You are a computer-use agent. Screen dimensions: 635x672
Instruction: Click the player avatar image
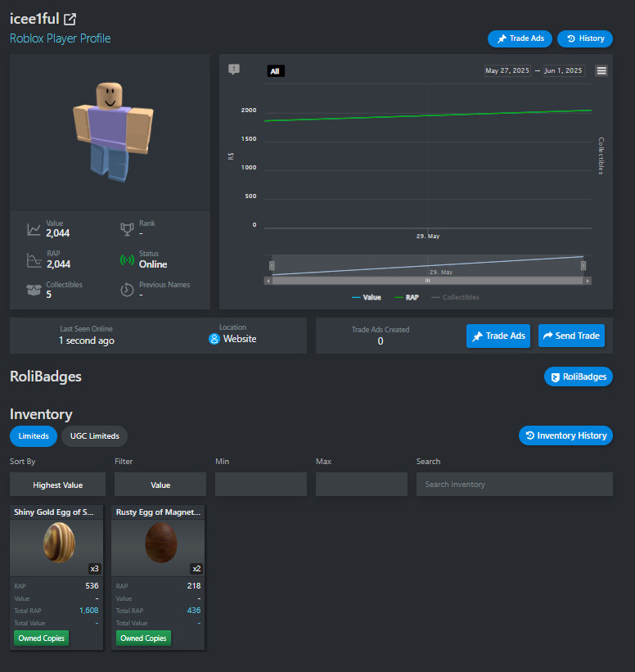coord(113,132)
